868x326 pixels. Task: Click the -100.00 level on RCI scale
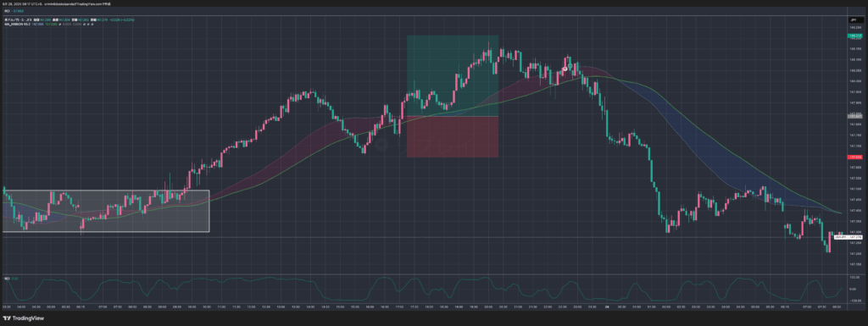tap(855, 301)
